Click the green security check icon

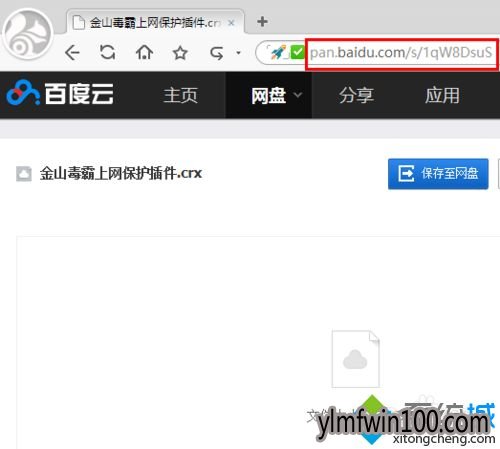(x=297, y=52)
